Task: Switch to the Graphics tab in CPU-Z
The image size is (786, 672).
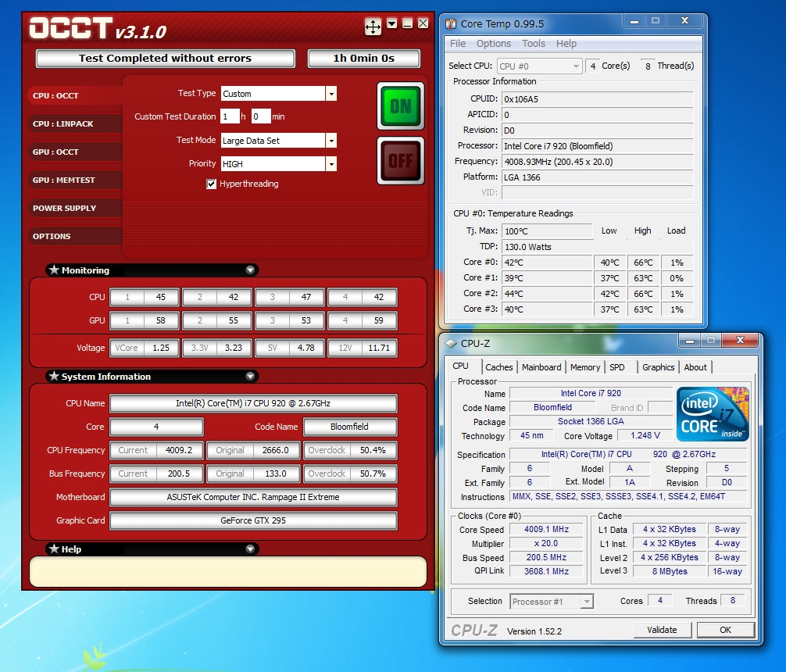Action: [658, 367]
